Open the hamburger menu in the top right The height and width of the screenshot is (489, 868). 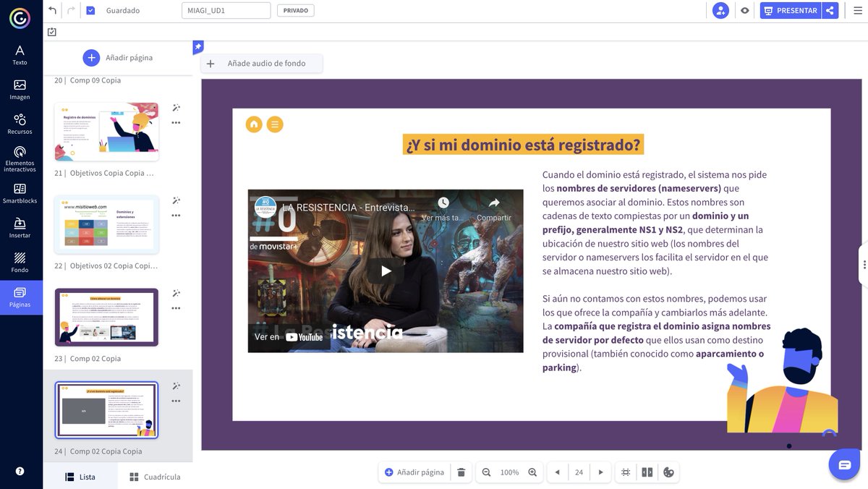coord(857,10)
